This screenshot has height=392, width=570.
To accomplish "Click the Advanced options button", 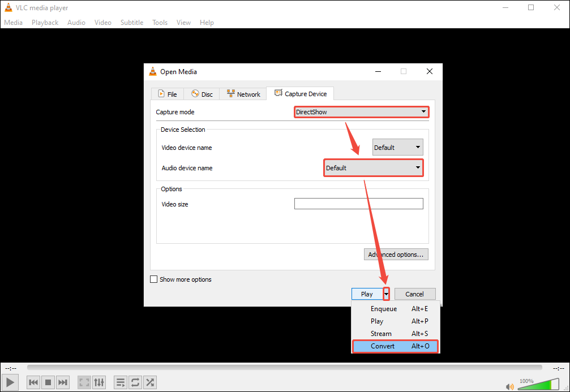I will pos(396,254).
